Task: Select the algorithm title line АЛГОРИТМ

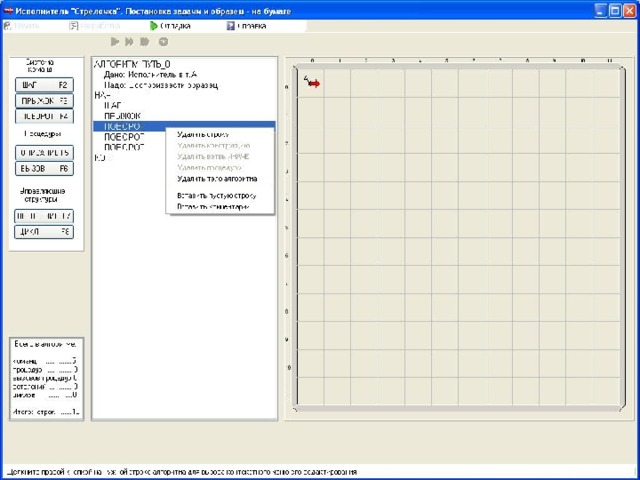Action: point(132,64)
